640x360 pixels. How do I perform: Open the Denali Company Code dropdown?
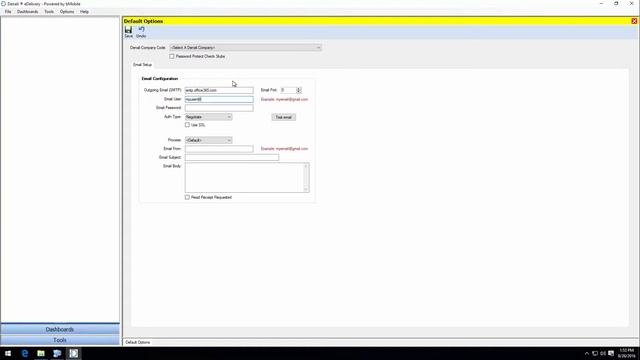click(x=246, y=48)
